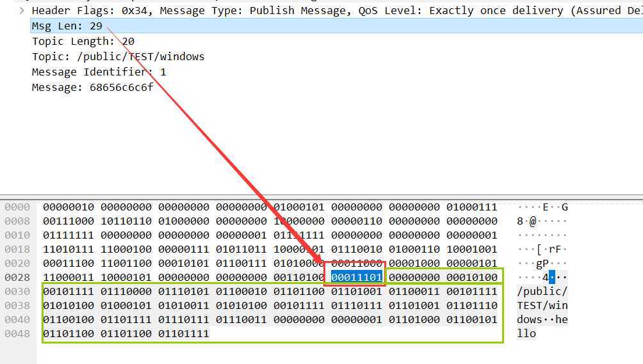Click byte 11001100 in row 0020
643x364 pixels.
pyautogui.click(x=126, y=264)
